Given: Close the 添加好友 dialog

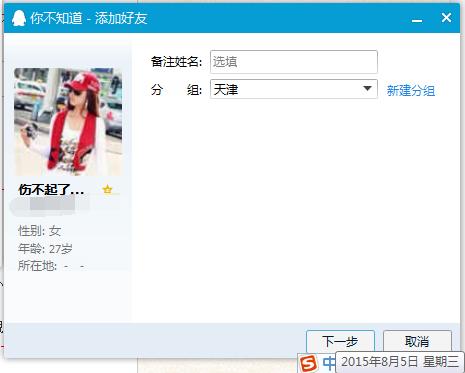Looking at the screenshot, I should pos(446,18).
